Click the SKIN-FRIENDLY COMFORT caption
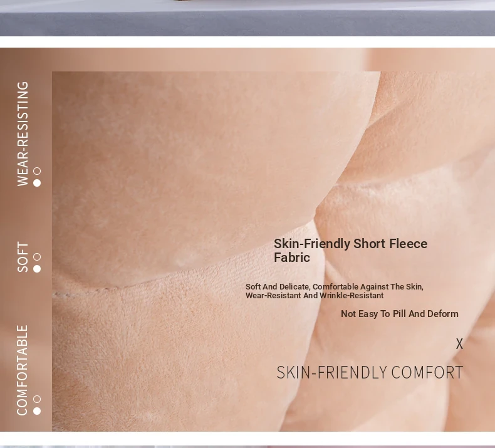Screen dimensions: 495x448 pos(370,373)
